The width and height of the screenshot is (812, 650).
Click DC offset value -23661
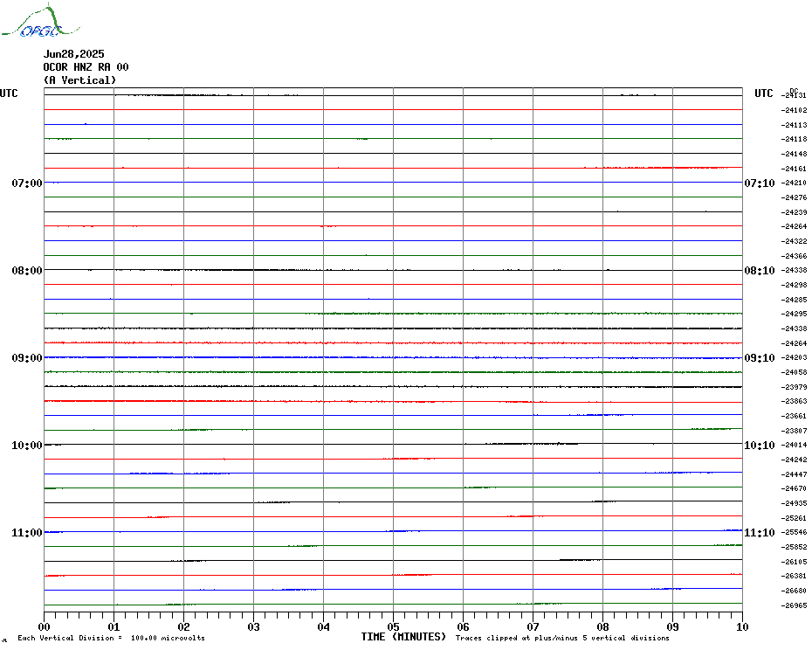pyautogui.click(x=794, y=416)
